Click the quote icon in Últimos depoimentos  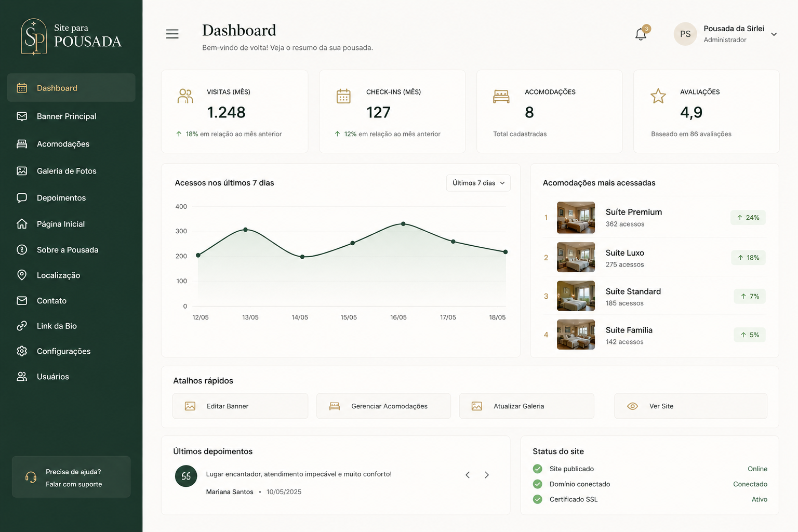pyautogui.click(x=186, y=476)
